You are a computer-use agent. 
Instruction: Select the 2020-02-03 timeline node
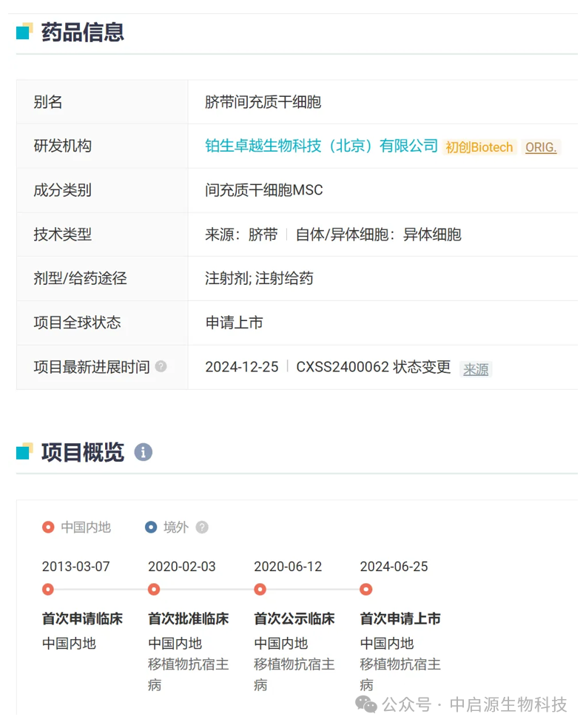pyautogui.click(x=154, y=590)
